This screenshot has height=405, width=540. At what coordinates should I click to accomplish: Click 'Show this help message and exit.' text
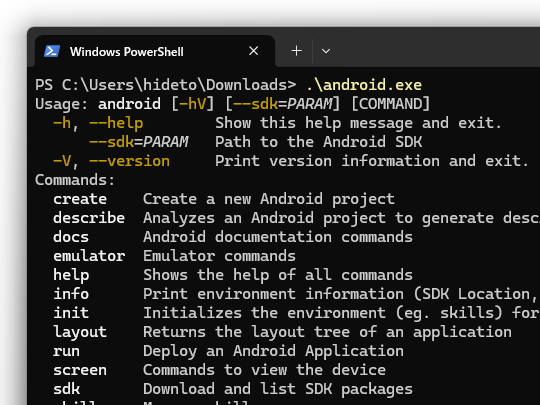(358, 123)
